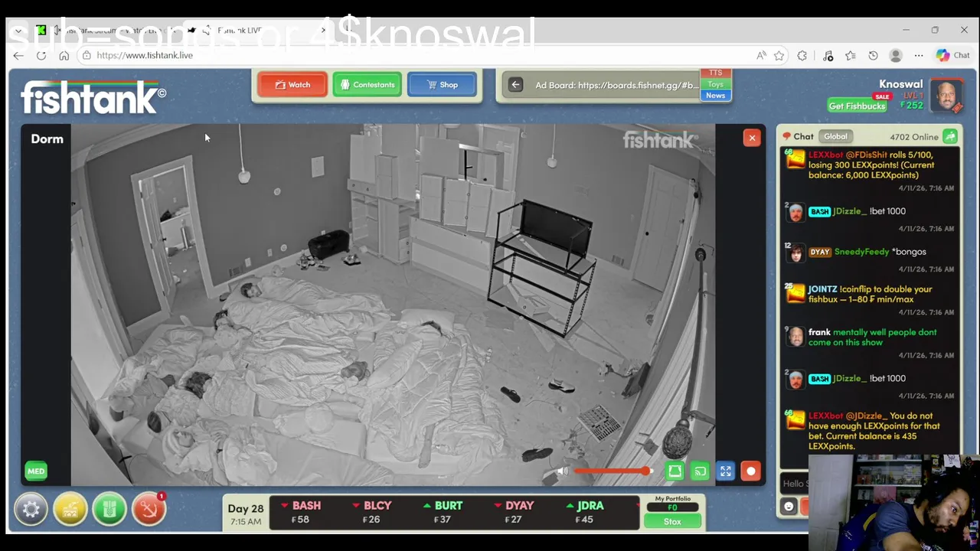This screenshot has height=551, width=980.
Task: Open browser favorites list icon
Action: tap(851, 55)
